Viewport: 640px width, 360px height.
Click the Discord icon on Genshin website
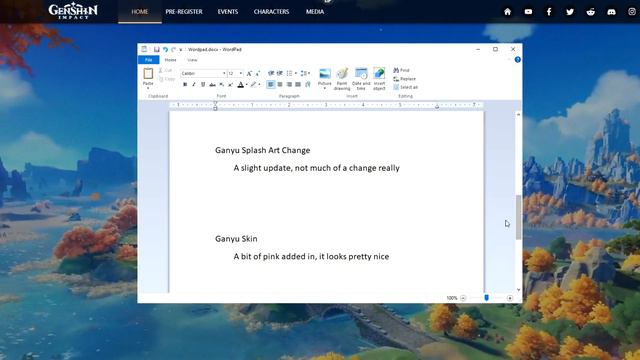(611, 11)
